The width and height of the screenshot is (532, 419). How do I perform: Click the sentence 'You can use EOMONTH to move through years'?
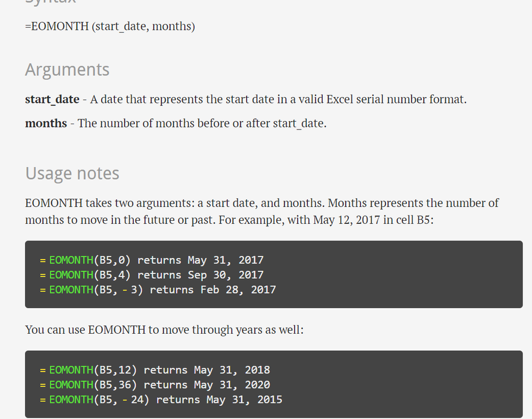[x=164, y=330]
